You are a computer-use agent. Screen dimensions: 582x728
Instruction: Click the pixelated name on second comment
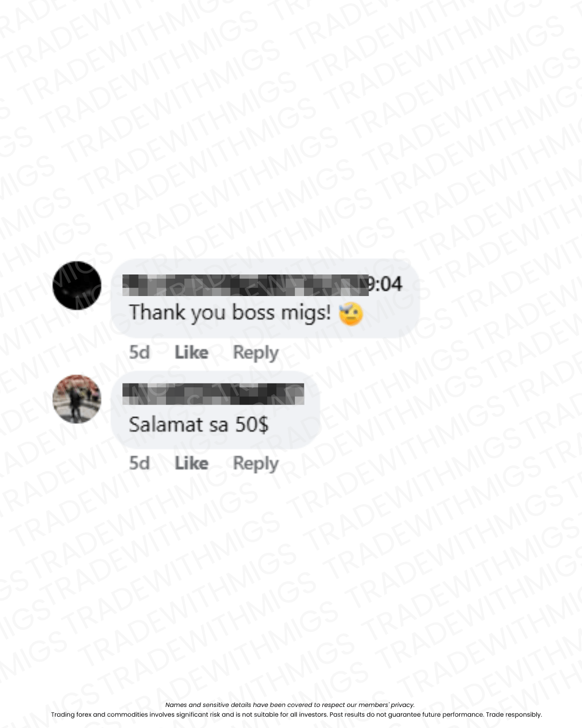point(213,394)
